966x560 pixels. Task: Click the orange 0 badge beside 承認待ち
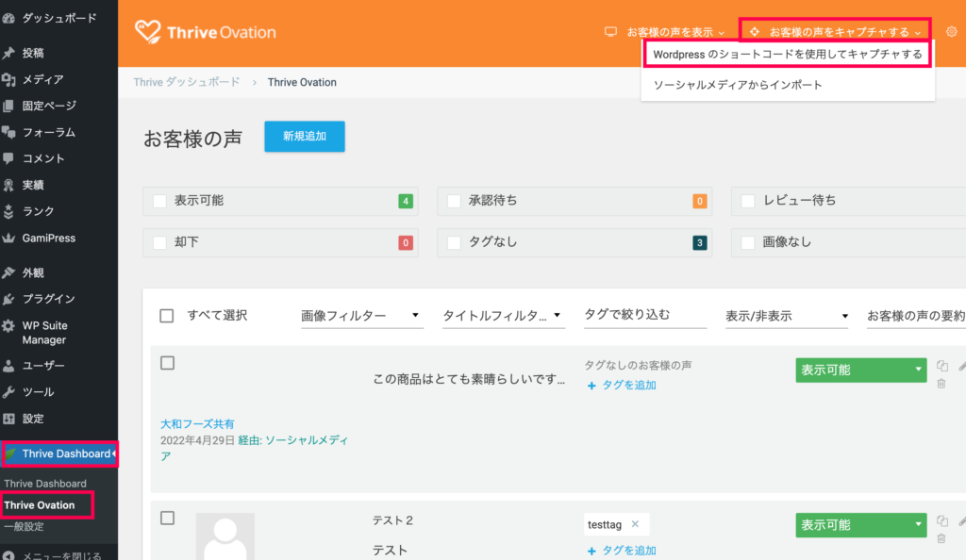point(700,201)
